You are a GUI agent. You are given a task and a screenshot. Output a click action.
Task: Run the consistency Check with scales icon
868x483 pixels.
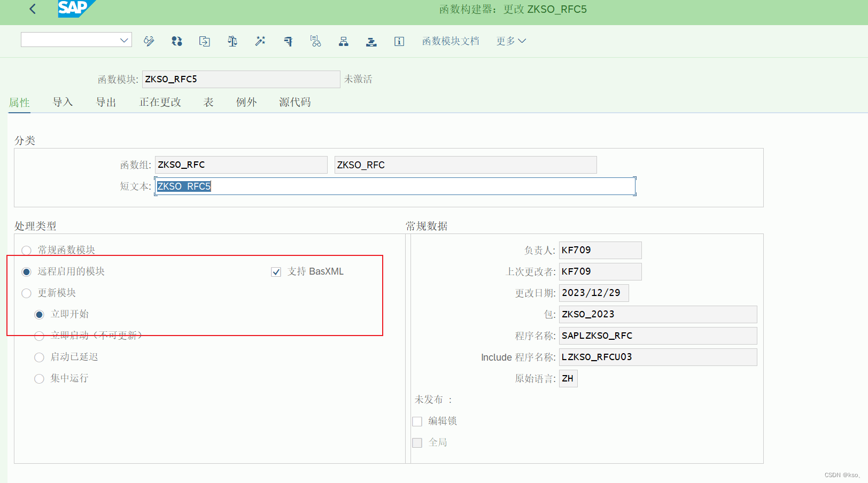pos(232,41)
